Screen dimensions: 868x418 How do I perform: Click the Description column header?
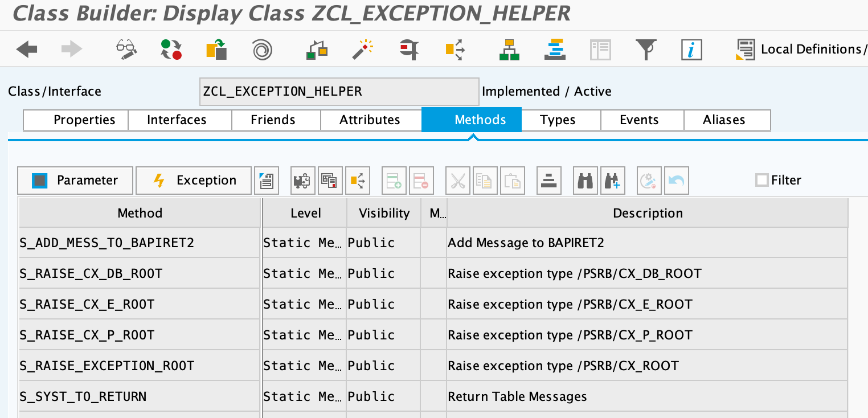(x=648, y=213)
